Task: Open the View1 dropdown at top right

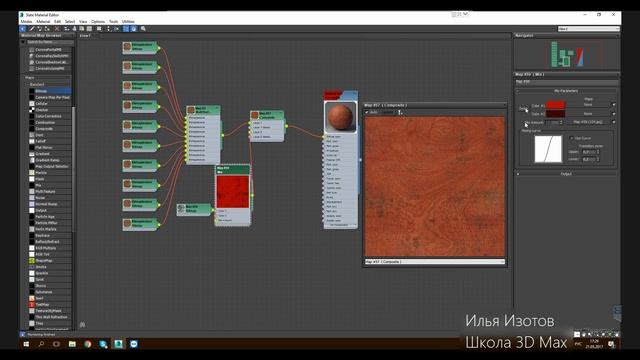Action: tap(589, 29)
